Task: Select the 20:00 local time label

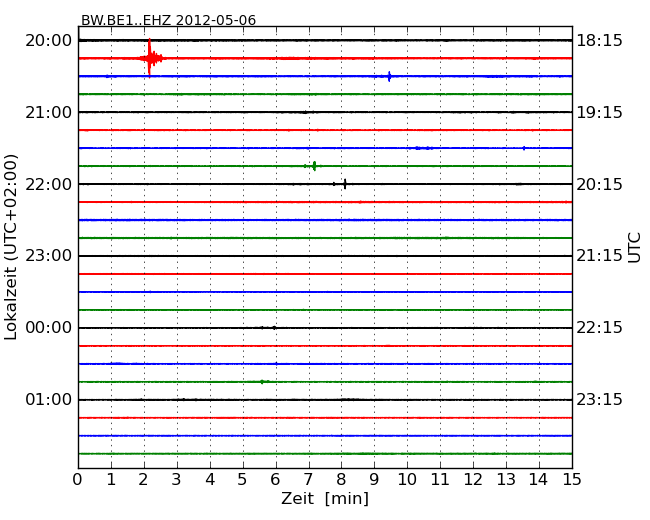Action: pos(49,41)
